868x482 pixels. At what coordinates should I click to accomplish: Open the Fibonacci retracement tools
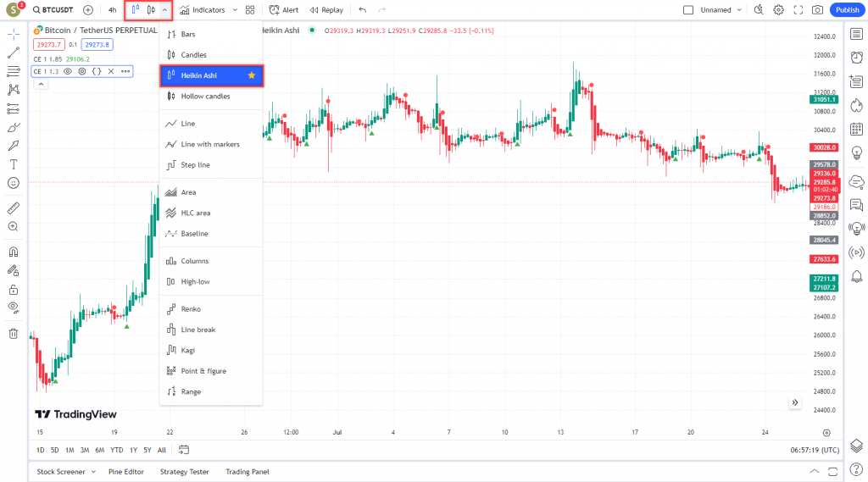click(x=14, y=71)
